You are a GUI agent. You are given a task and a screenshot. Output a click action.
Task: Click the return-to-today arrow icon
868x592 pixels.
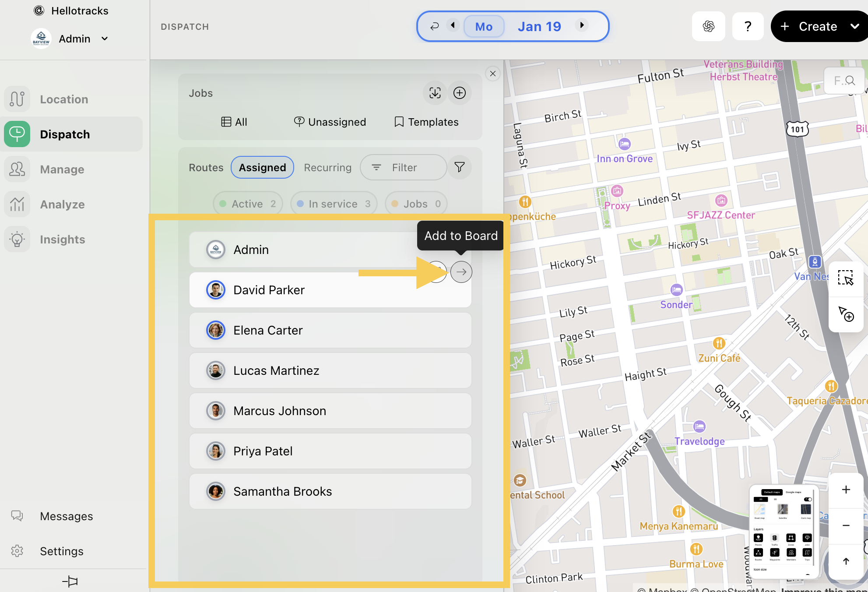(434, 26)
